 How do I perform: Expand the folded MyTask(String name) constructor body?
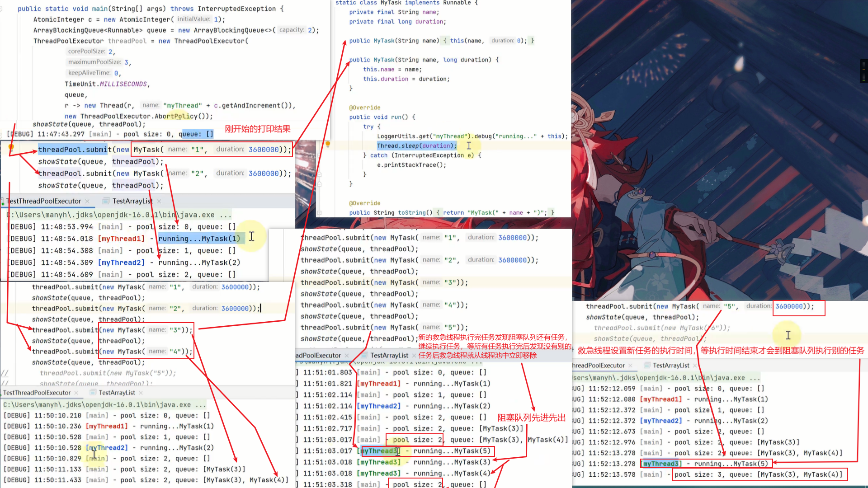click(444, 41)
